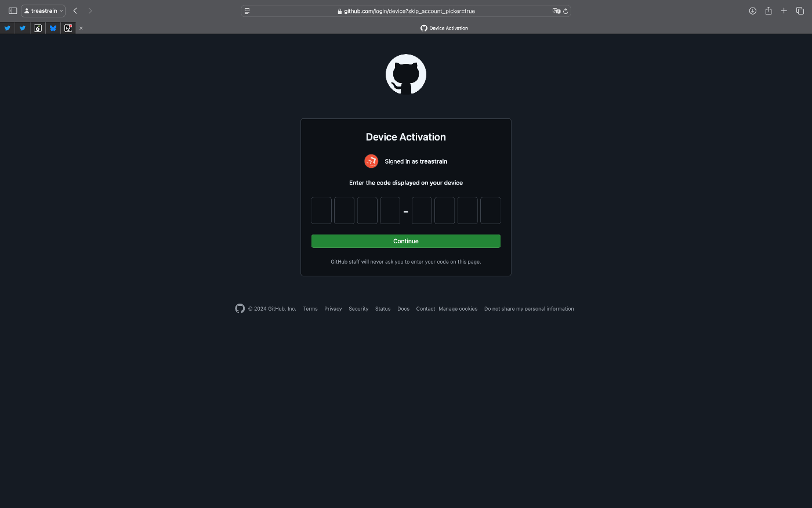Click the green Continue button
Image resolution: width=812 pixels, height=508 pixels.
coord(406,241)
